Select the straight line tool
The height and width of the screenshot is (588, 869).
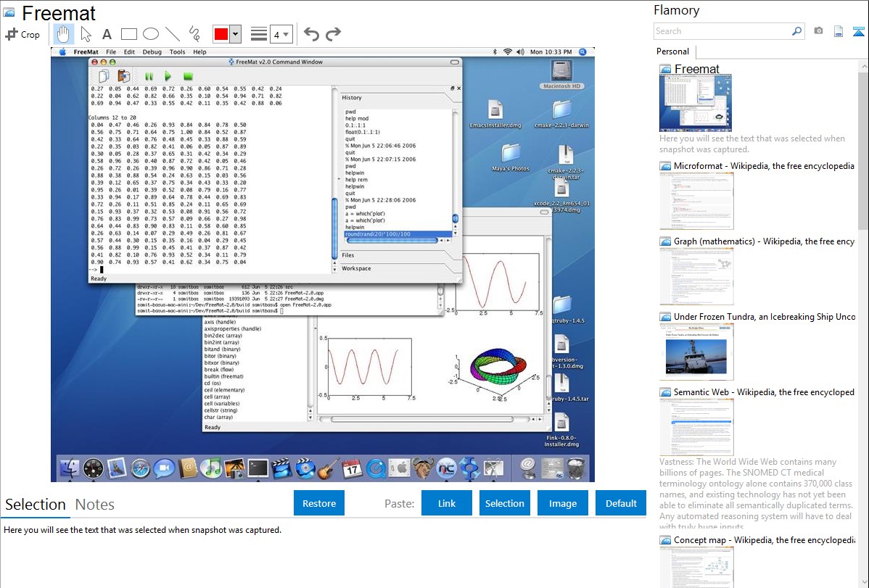click(173, 34)
